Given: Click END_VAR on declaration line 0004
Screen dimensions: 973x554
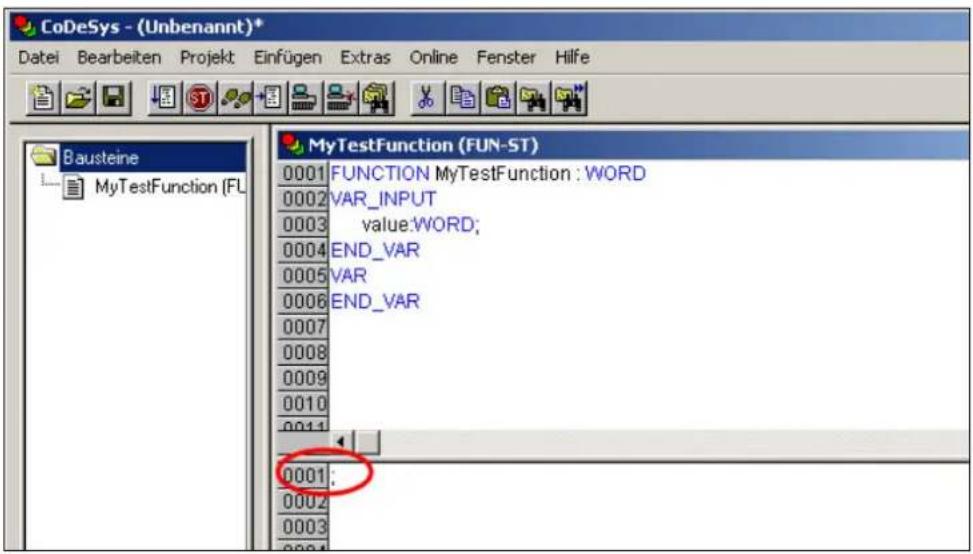Looking at the screenshot, I should pos(375,250).
